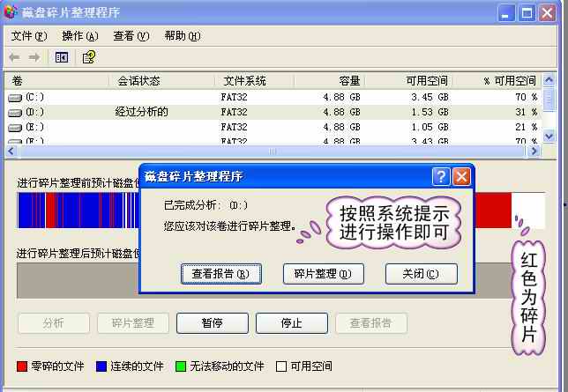Viewport: 568px width, 392px height.
Task: Click the 21 % free space cell
Action: (527, 127)
